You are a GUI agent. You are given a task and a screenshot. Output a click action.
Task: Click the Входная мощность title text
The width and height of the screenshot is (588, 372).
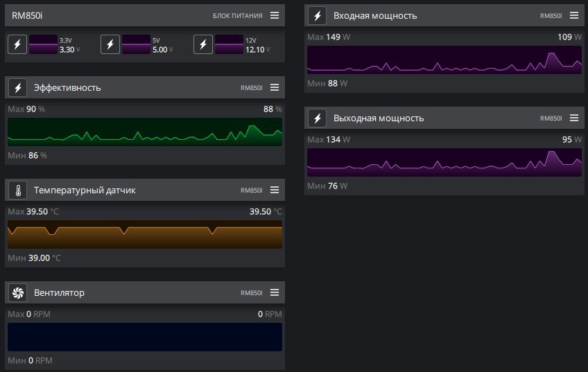pos(375,16)
